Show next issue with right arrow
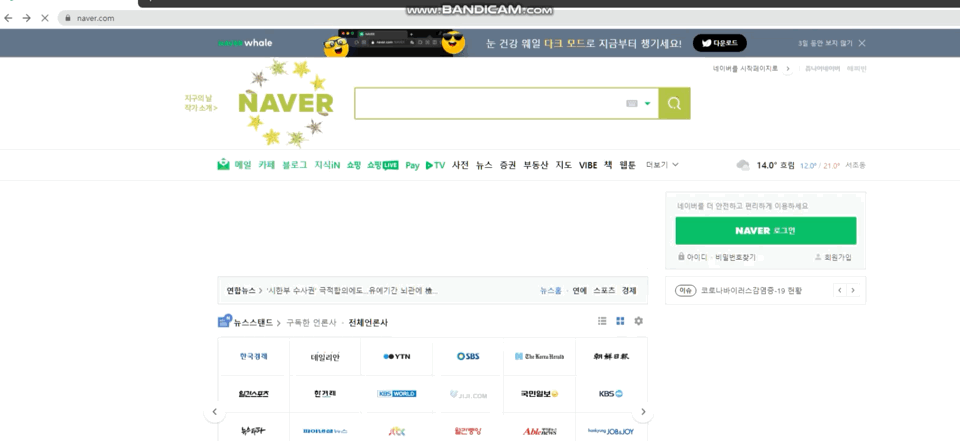This screenshot has height=441, width=960. coord(853,290)
